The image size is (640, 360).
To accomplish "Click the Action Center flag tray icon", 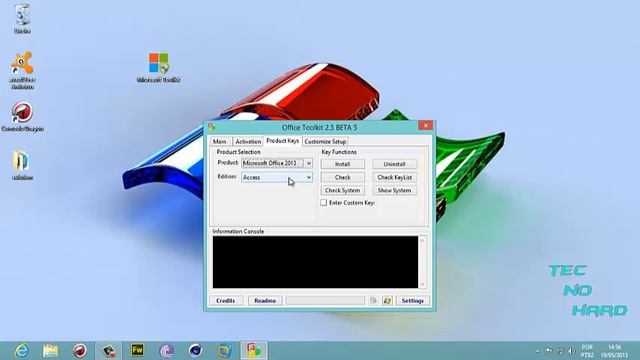I will click(549, 351).
